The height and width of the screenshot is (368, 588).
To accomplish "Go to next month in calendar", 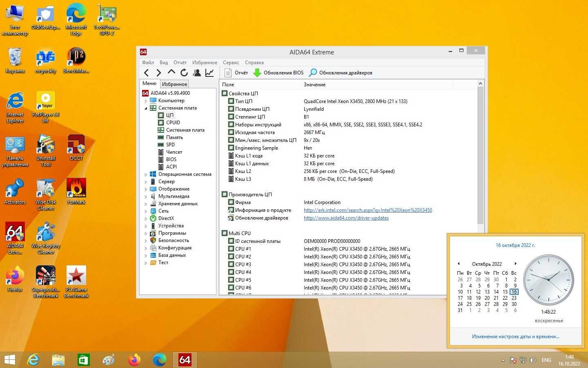I will click(x=515, y=264).
